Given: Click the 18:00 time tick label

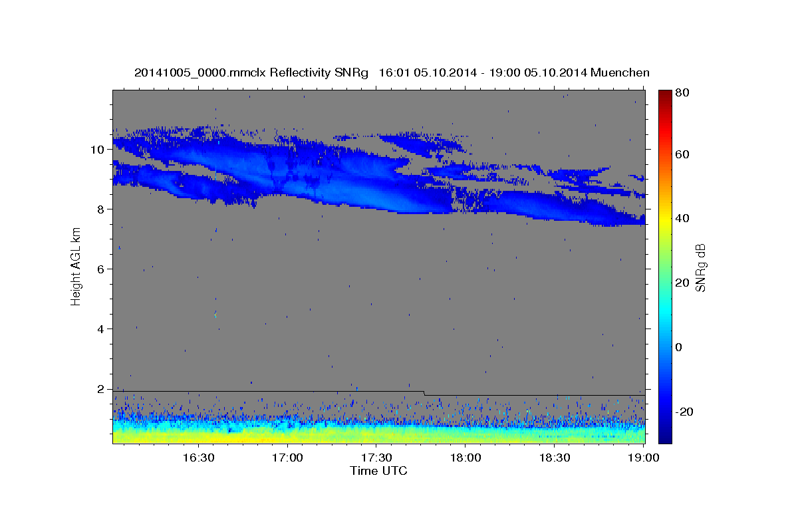Looking at the screenshot, I should pos(465,458).
